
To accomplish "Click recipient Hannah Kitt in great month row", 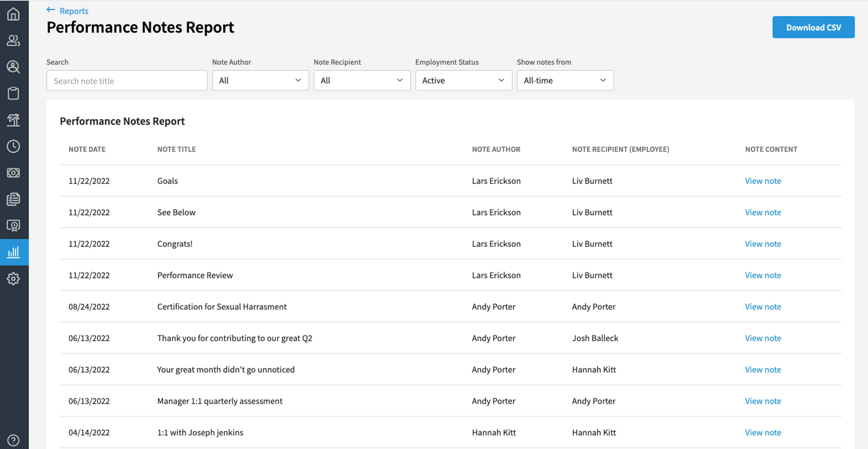I will click(x=594, y=369).
